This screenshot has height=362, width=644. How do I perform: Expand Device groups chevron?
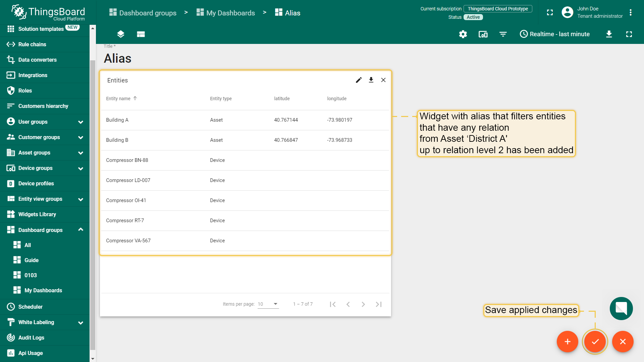point(80,168)
